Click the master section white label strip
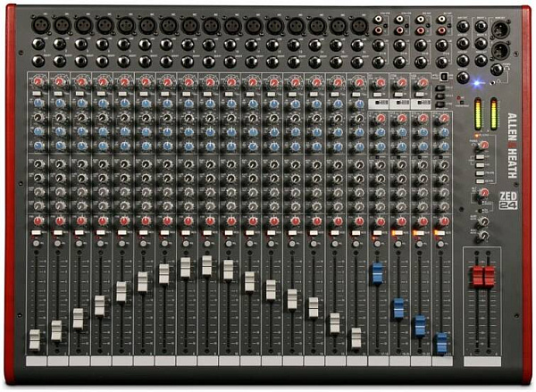The image size is (536, 392). 482,362
